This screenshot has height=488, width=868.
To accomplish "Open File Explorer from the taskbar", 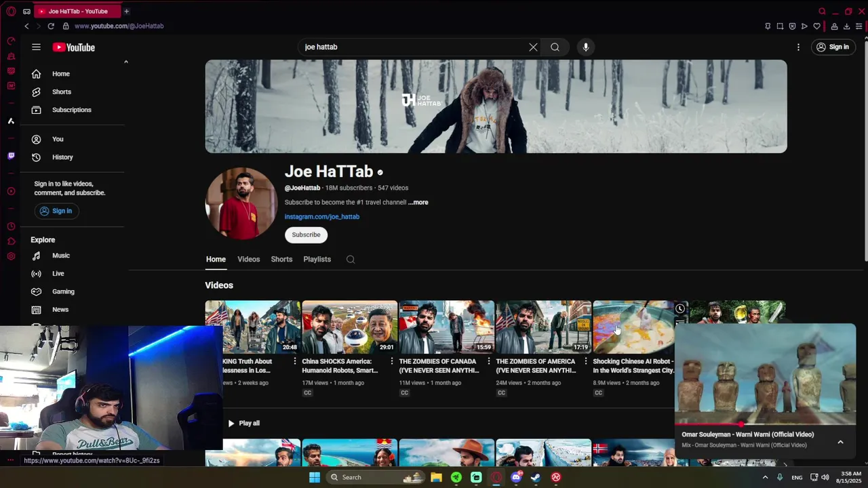I will pos(436,477).
